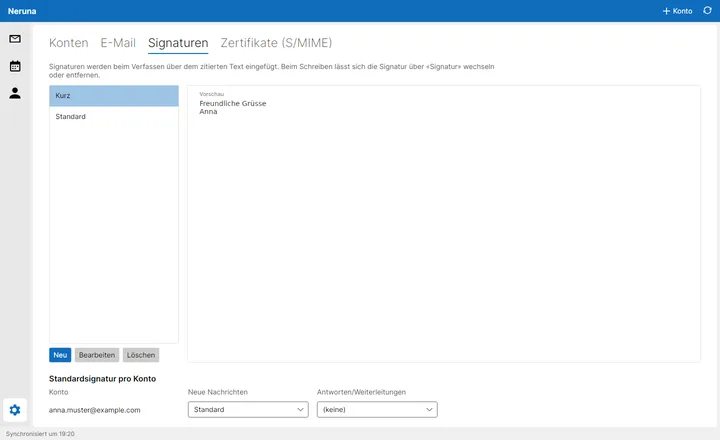Viewport: 720px width, 440px height.
Task: Click the signature preview text 'Freundliche Grüsse'
Action: pos(233,103)
